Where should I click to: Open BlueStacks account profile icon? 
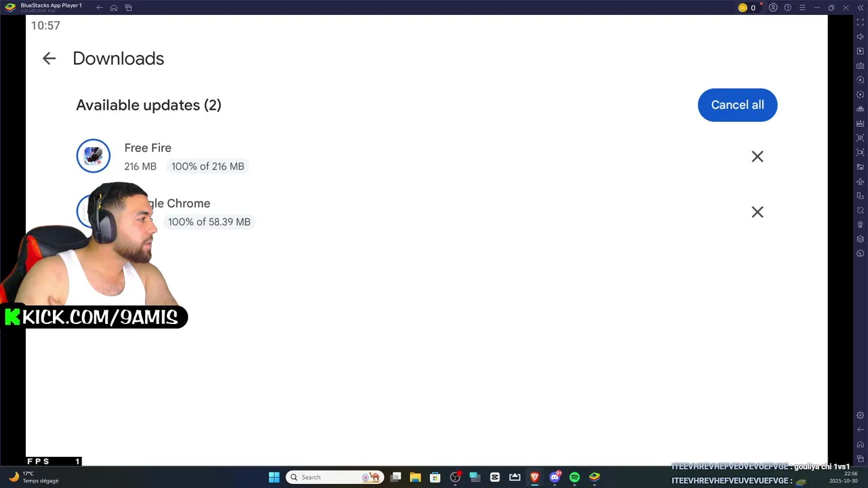pyautogui.click(x=773, y=7)
